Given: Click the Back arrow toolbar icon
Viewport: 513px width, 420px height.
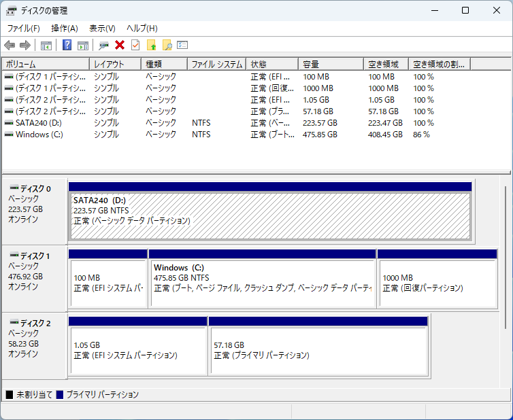Looking at the screenshot, I should coord(10,45).
